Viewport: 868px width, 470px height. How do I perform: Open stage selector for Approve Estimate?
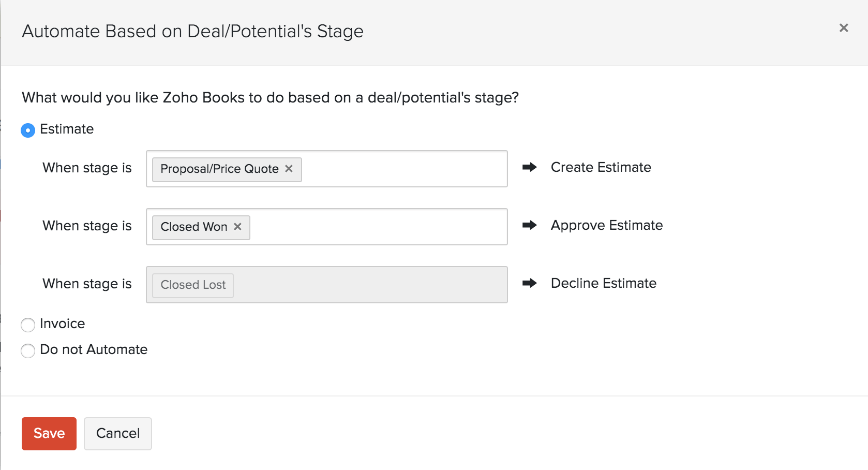point(378,227)
